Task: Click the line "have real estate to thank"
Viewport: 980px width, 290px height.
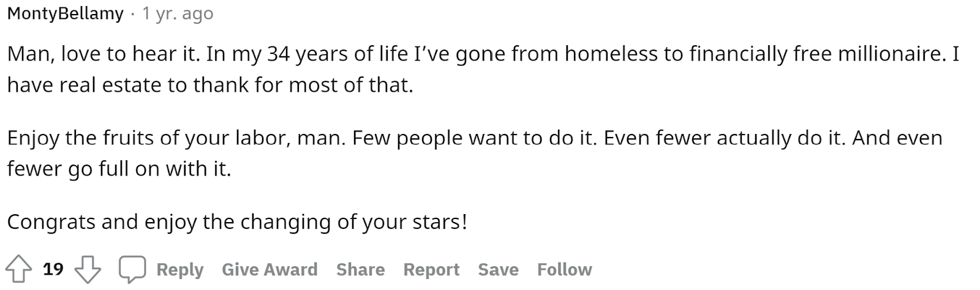Action: click(x=210, y=85)
